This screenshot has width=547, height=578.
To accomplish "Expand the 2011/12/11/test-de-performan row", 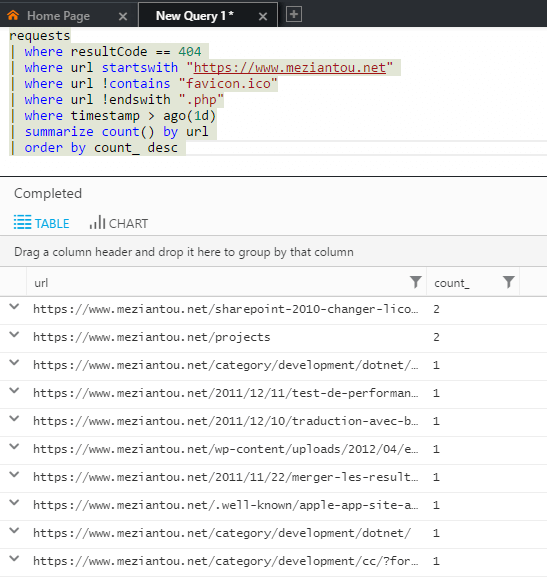I will 14,391.
